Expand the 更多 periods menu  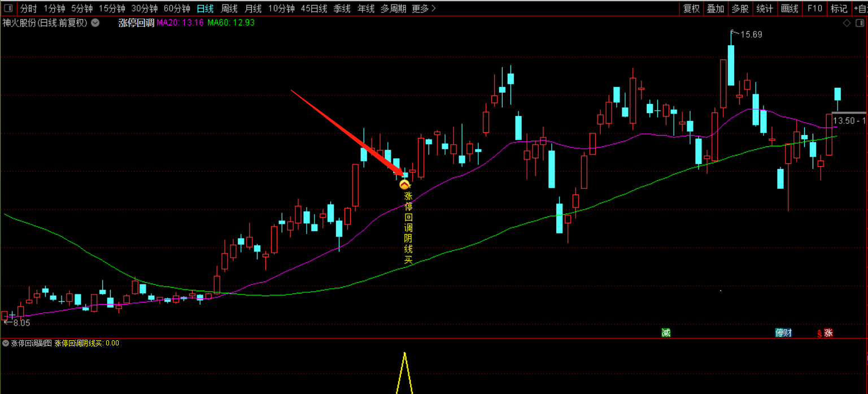click(x=424, y=8)
